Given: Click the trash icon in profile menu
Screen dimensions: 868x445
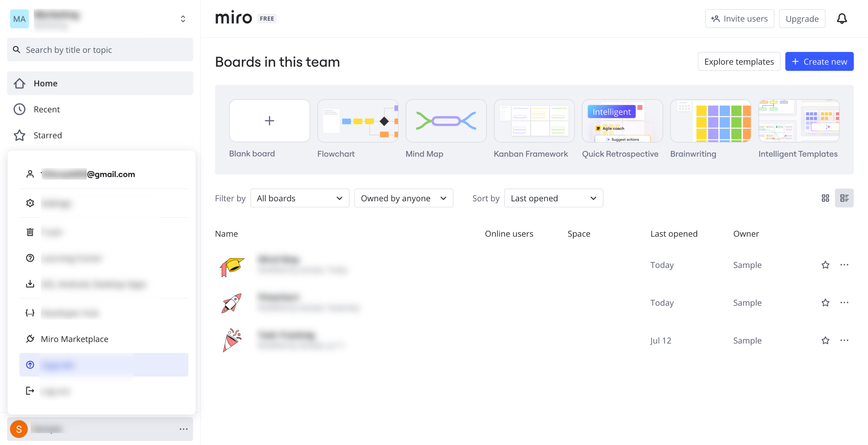Looking at the screenshot, I should click(x=30, y=232).
